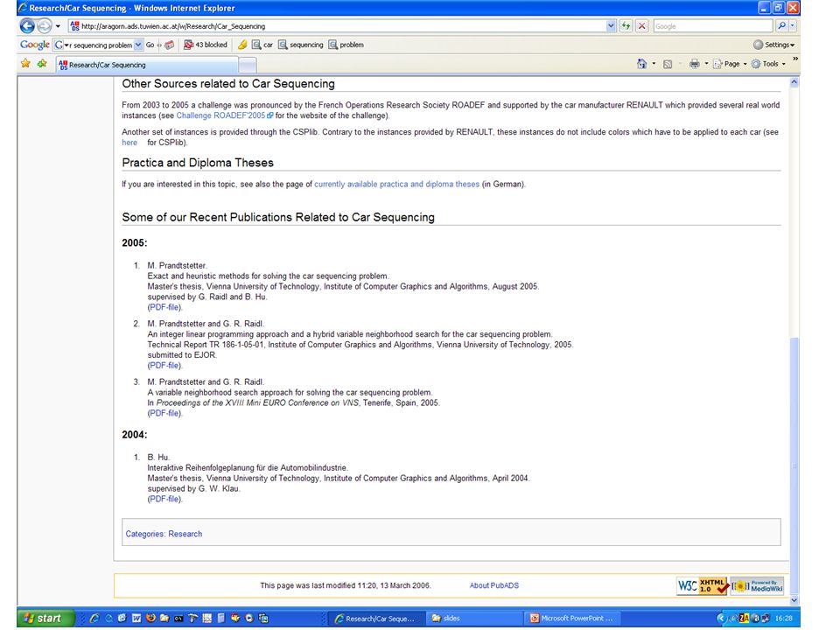The image size is (840, 630).
Task: Switch to the slides folder taskbar button
Action: click(x=474, y=619)
